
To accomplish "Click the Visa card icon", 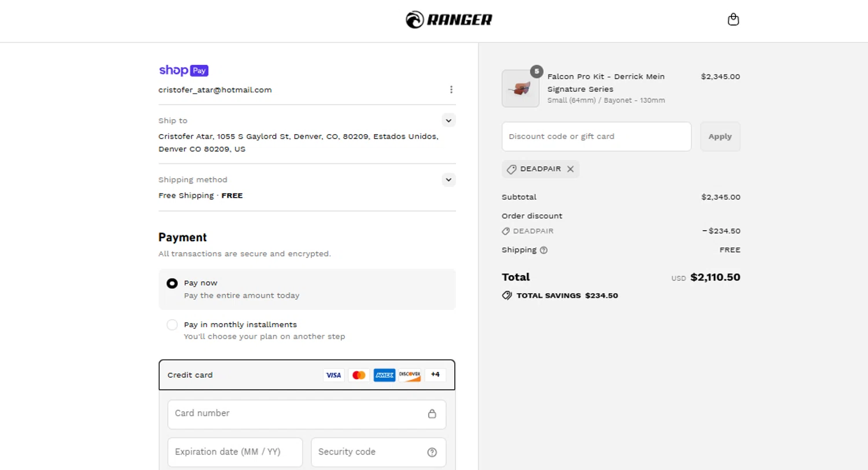I will coord(333,375).
